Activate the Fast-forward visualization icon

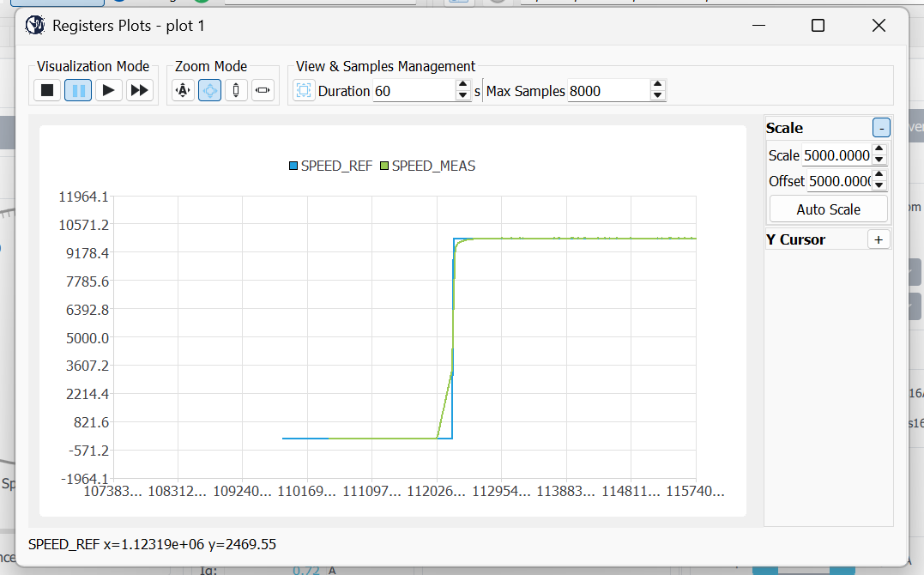(x=140, y=90)
